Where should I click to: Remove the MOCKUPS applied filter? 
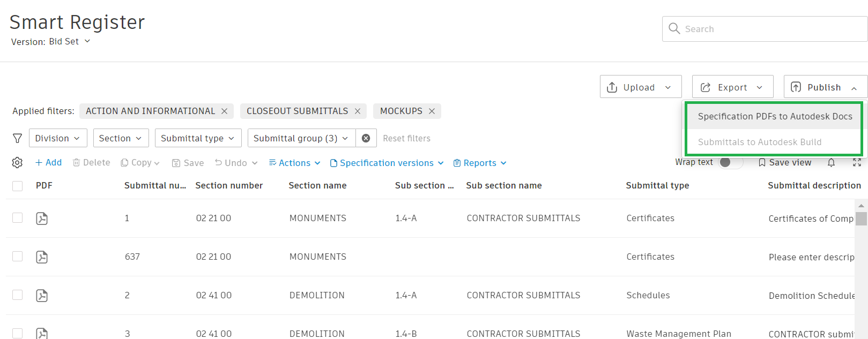[x=432, y=111]
